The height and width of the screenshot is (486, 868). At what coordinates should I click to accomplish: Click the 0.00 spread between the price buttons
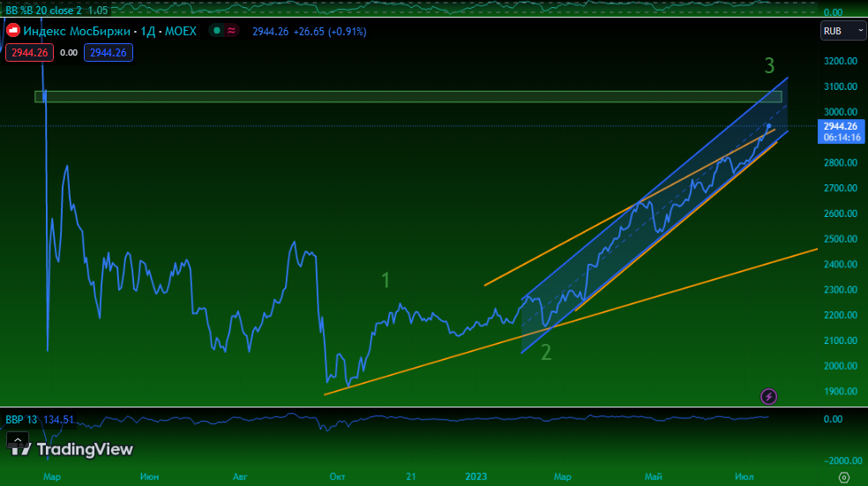click(69, 53)
